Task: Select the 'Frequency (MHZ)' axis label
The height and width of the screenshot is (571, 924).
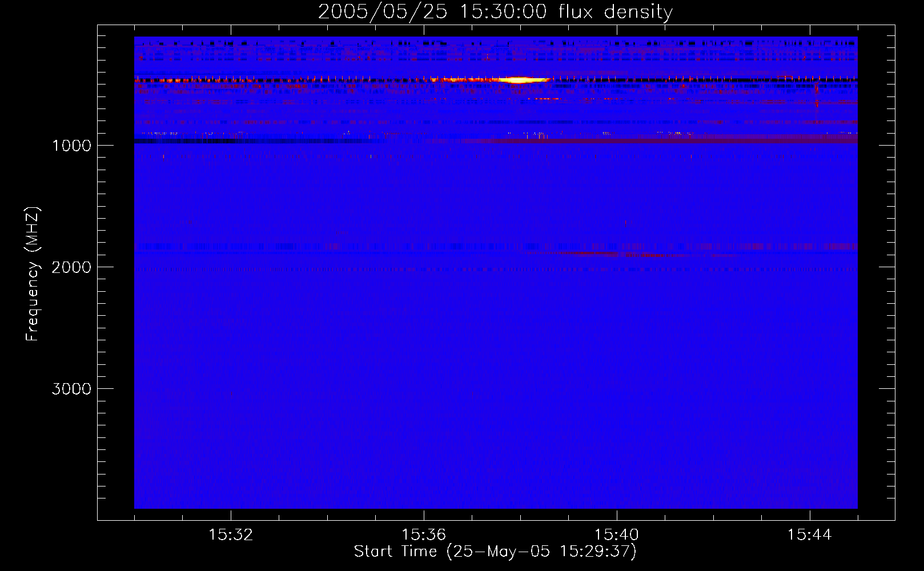Action: coord(33,274)
